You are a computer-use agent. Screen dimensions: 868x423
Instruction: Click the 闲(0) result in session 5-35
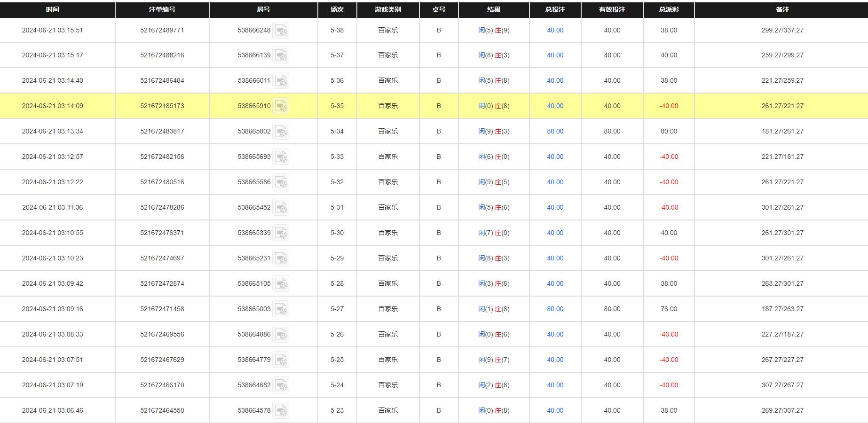click(x=484, y=106)
